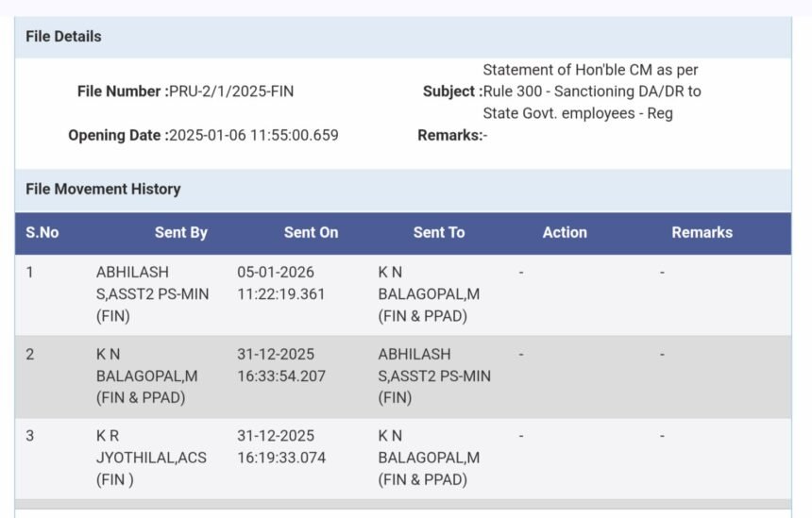This screenshot has width=812, height=518.
Task: Click sender K R JYOTHILAL in row 3
Action: coord(151,458)
